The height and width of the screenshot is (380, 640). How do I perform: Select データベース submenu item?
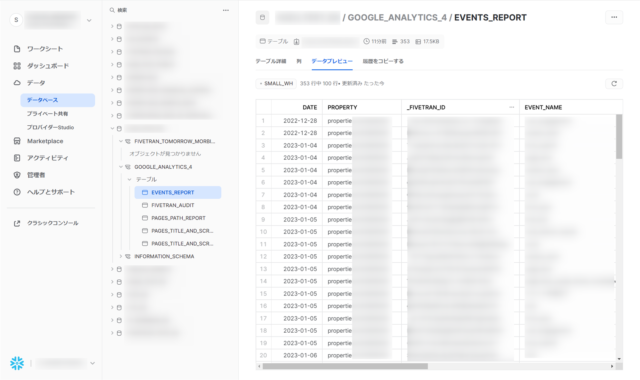[58, 100]
